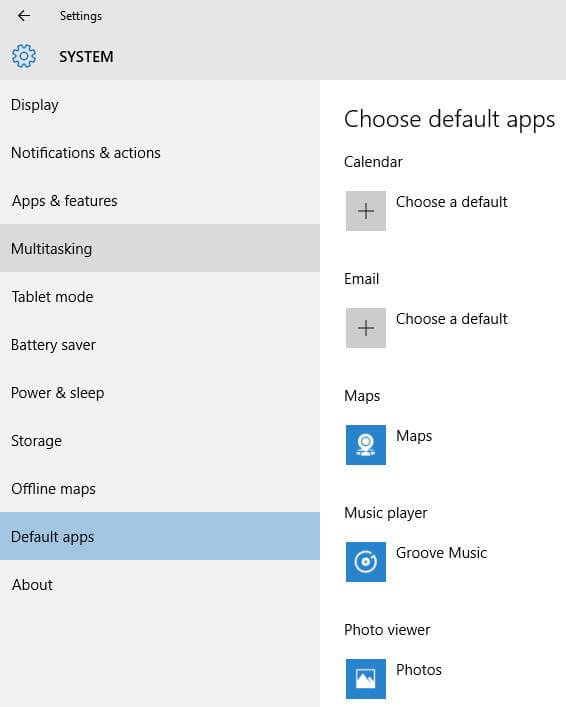Open Power & sleep settings

[160, 393]
